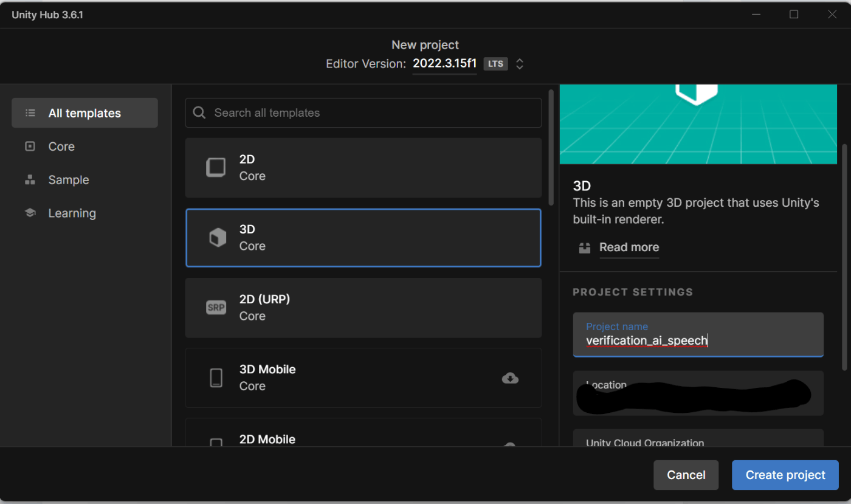Click the Core square icon in sidebar
851x504 pixels.
30,147
